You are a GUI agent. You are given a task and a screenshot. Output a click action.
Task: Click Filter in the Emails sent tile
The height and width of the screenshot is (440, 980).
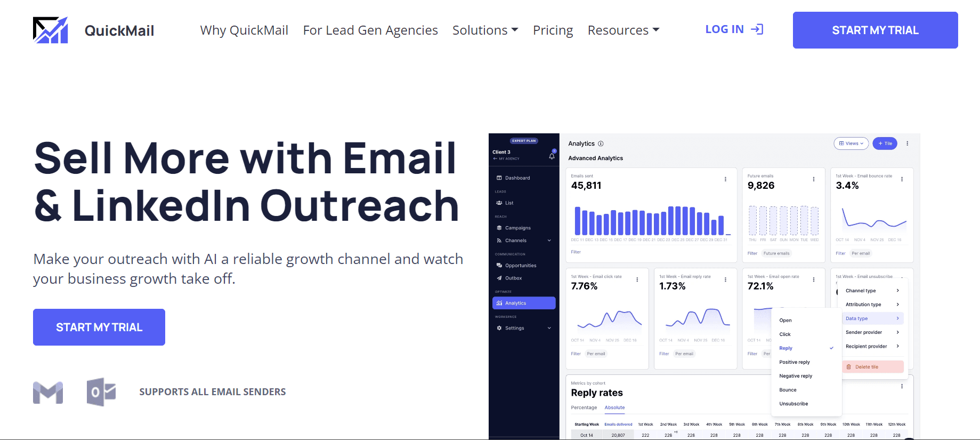[x=576, y=252]
